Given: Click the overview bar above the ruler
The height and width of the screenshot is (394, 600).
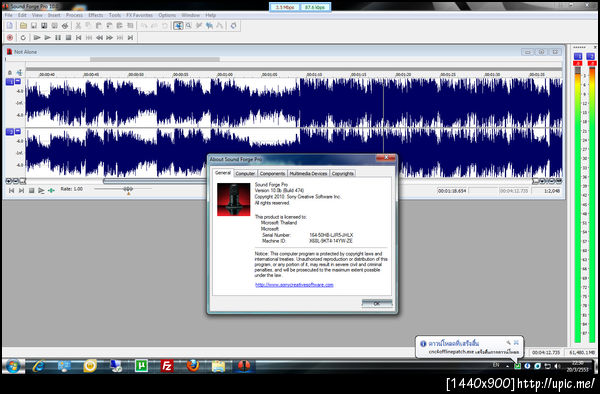Looking at the screenshot, I should click(x=155, y=59).
